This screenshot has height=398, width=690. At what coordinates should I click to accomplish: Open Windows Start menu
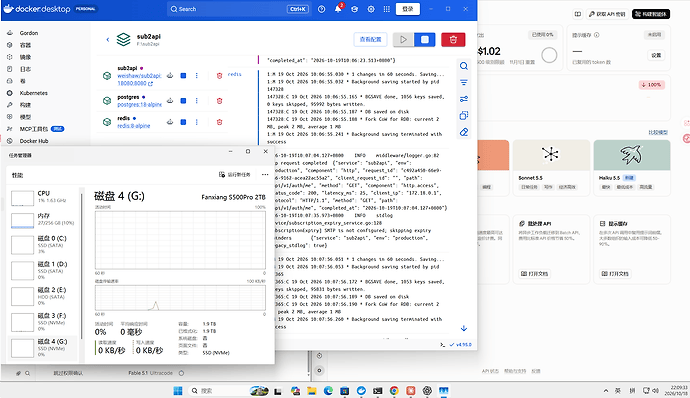pyautogui.click(x=178, y=391)
